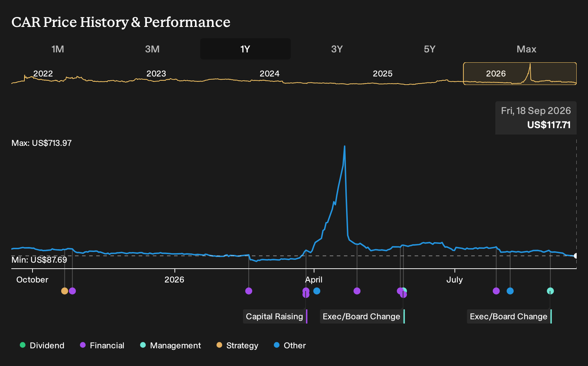Open the rightmost Exec/Board Change label
The height and width of the screenshot is (366, 588).
509,316
